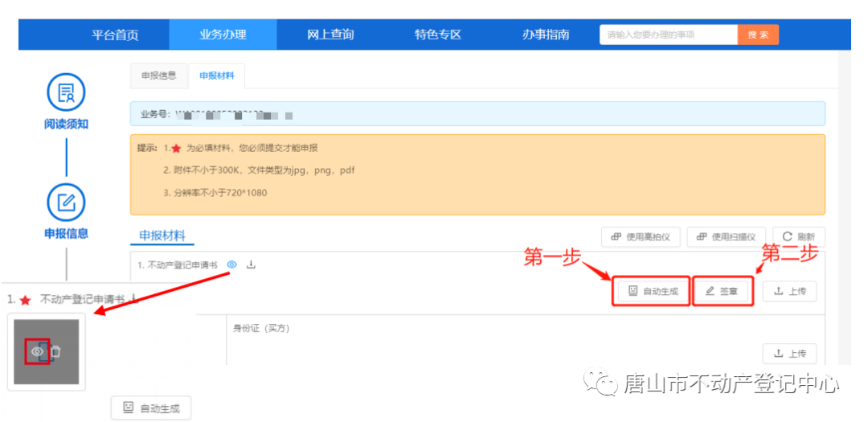Click 签章 to sign the application
Viewport: 868px width, 422px height.
click(x=722, y=291)
